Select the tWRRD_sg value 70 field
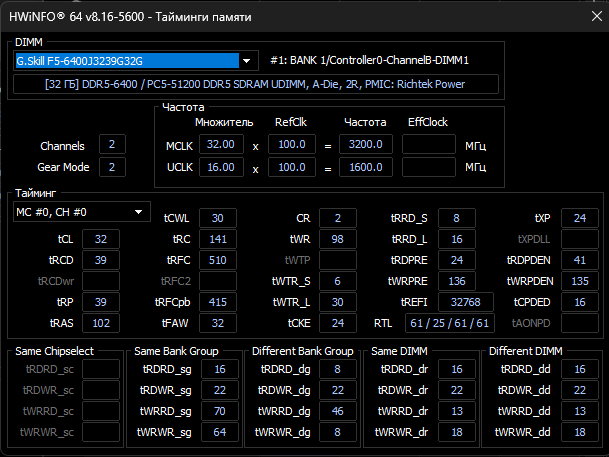 pyautogui.click(x=219, y=411)
